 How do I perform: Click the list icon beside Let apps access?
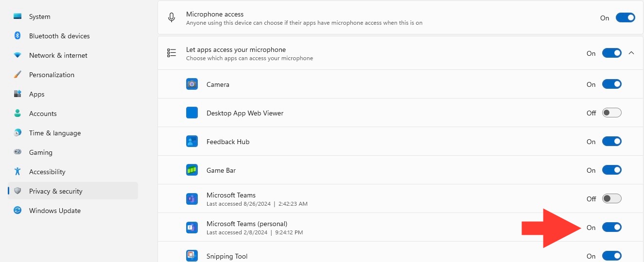172,53
